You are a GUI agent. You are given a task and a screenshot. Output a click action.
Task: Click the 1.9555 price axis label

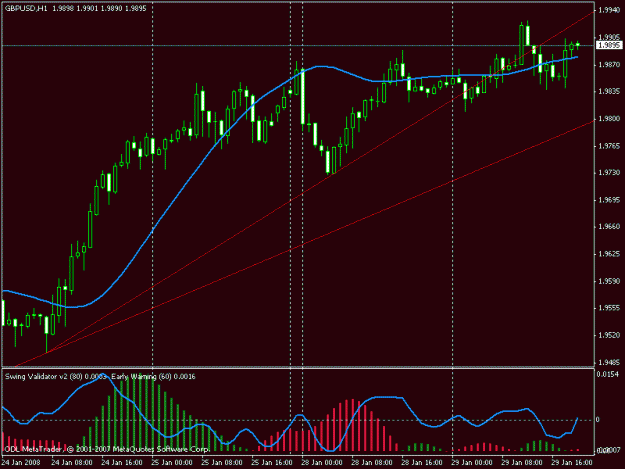[x=609, y=308]
